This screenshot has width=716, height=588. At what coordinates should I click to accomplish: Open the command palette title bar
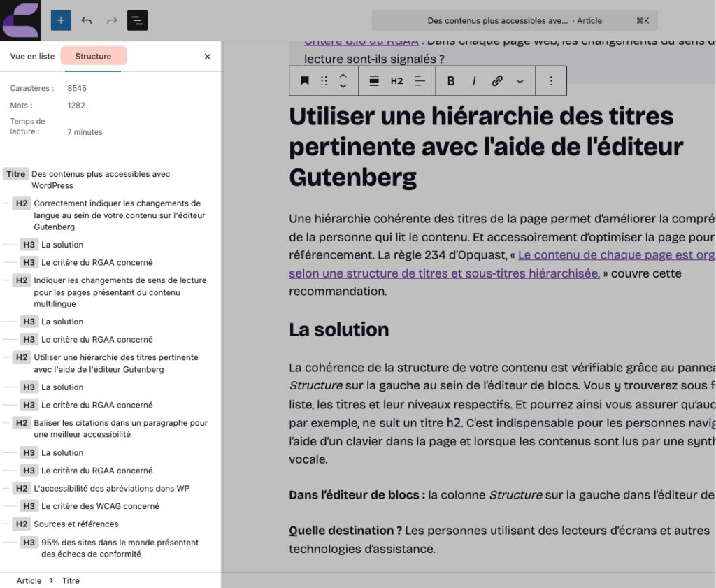point(514,20)
